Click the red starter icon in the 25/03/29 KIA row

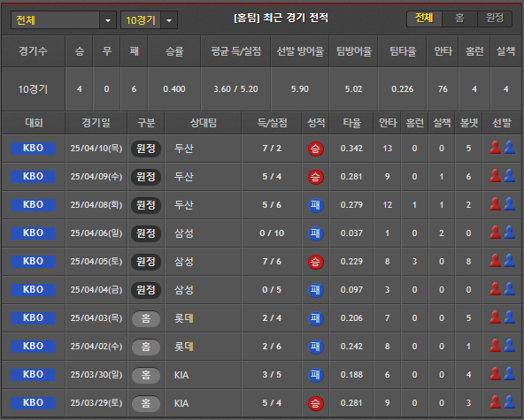pos(495,402)
